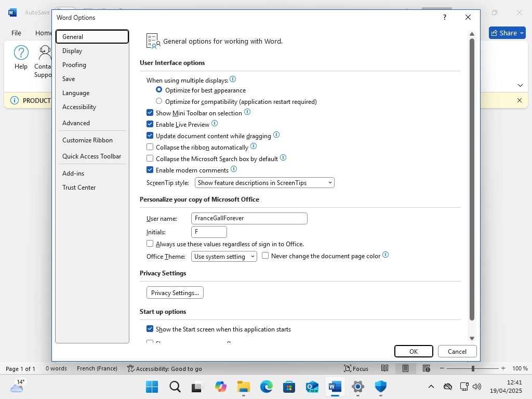
Task: Expand the Office Theme dropdown
Action: (x=224, y=257)
